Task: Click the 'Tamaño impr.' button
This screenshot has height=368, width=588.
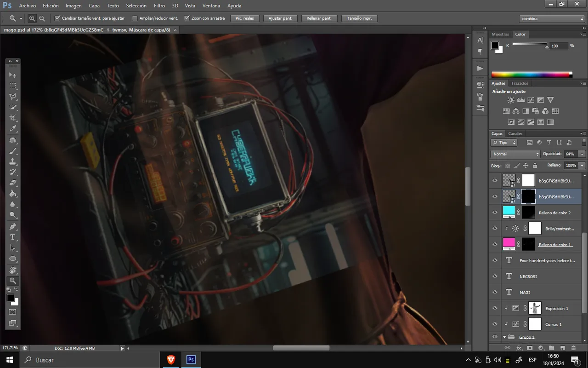Action: click(360, 18)
